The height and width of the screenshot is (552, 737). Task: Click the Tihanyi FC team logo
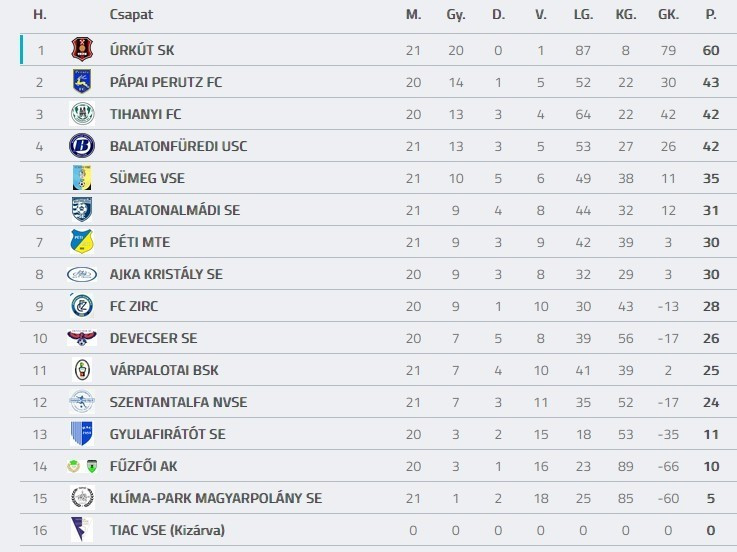(x=81, y=114)
